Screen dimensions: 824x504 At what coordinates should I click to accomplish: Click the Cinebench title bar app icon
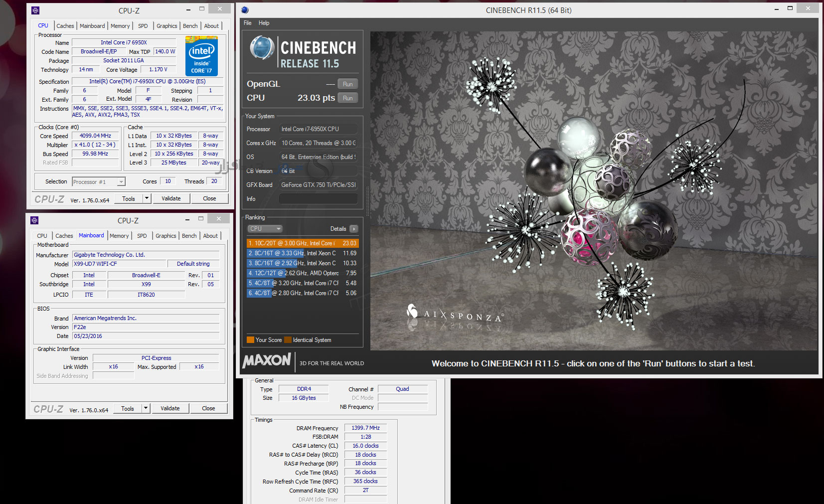pos(245,10)
